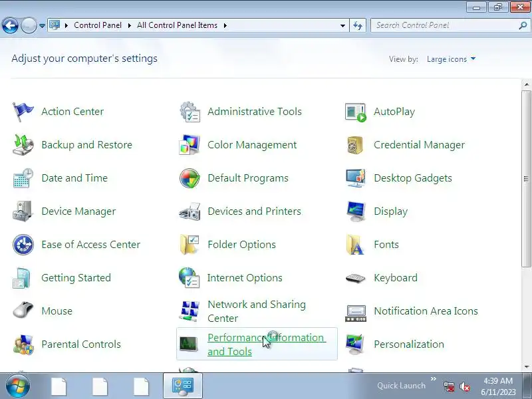Click the Devices and Printers icon
Viewport: 532px width, 399px height.
[x=190, y=211]
